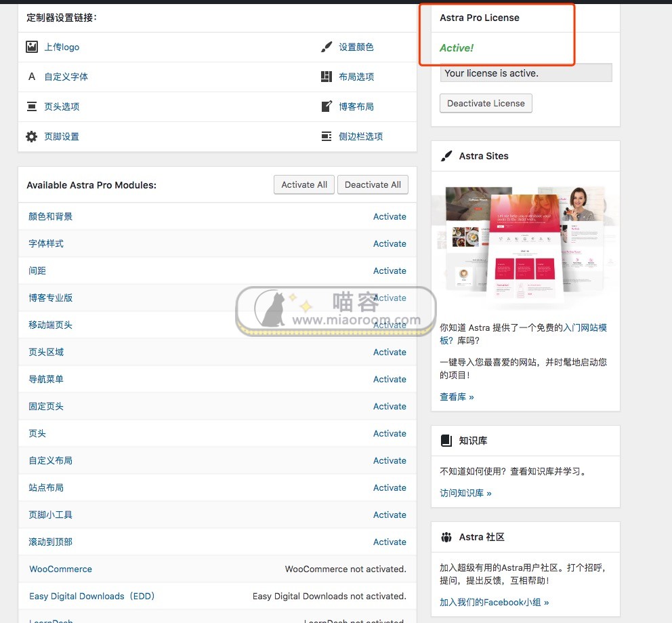Open the 固定页头 module name link
Image resolution: width=672 pixels, height=623 pixels.
[46, 406]
